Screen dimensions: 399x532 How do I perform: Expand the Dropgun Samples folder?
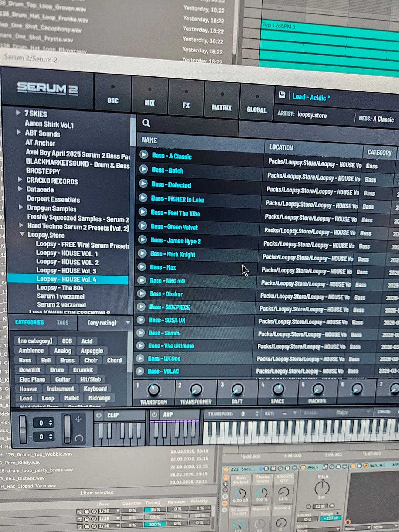coord(21,207)
